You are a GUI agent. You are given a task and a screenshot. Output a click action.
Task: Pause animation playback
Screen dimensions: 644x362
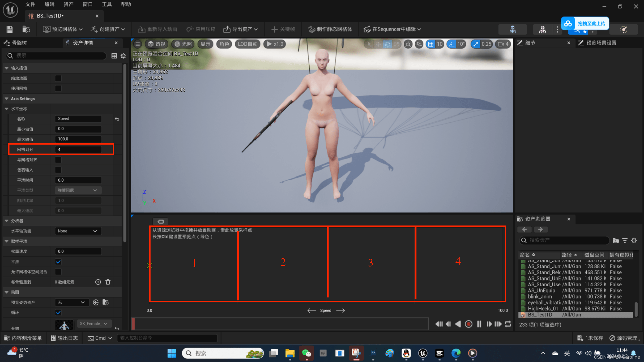[x=479, y=324]
